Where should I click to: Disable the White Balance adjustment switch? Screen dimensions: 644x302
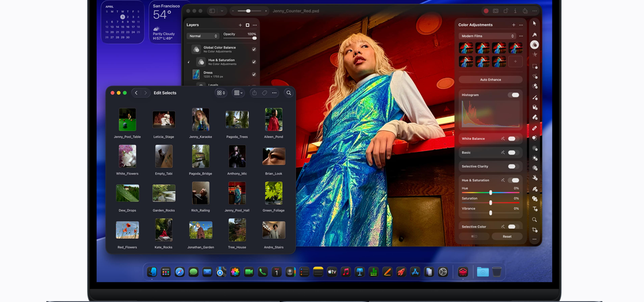pyautogui.click(x=512, y=138)
